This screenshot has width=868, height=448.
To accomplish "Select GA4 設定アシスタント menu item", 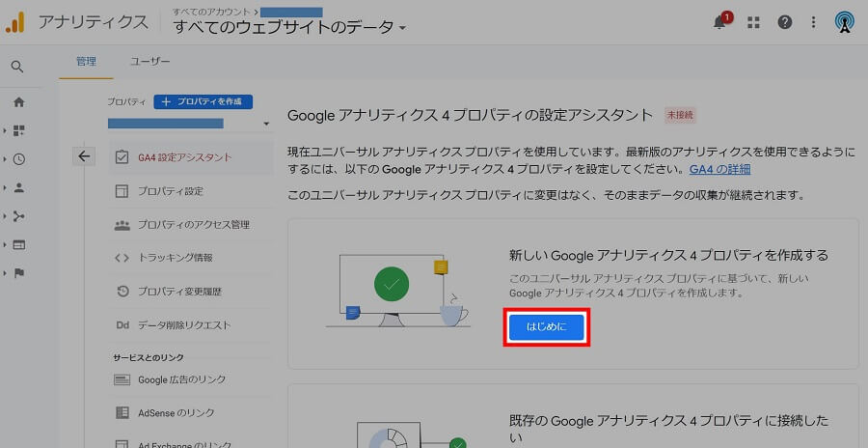I will [191, 157].
